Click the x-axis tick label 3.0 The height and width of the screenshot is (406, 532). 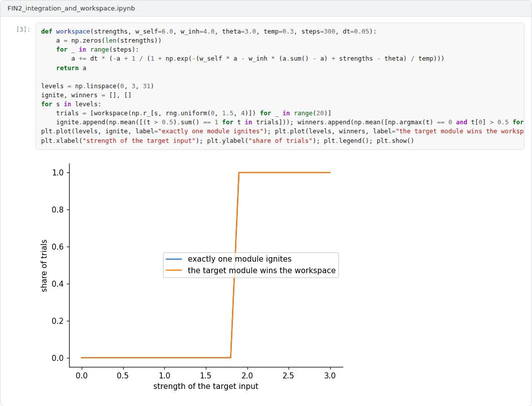(x=330, y=376)
